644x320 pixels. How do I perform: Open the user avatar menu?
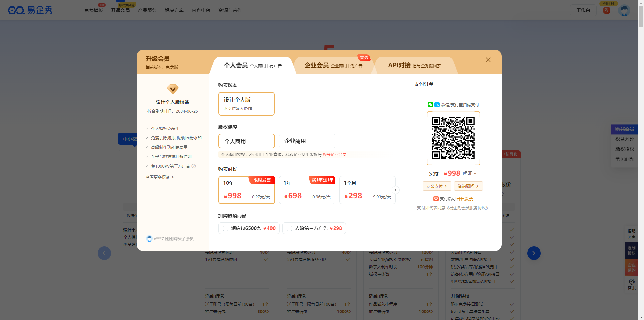click(x=624, y=11)
